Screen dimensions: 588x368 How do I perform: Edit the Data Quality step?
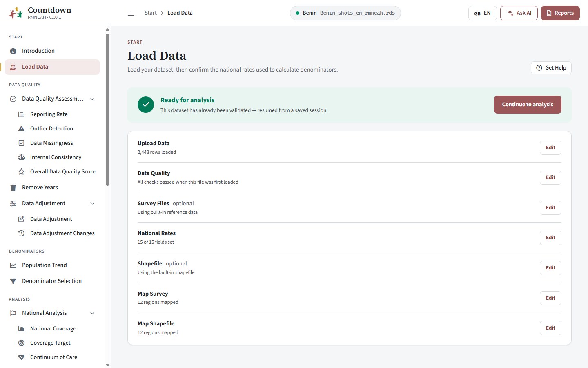(x=550, y=177)
